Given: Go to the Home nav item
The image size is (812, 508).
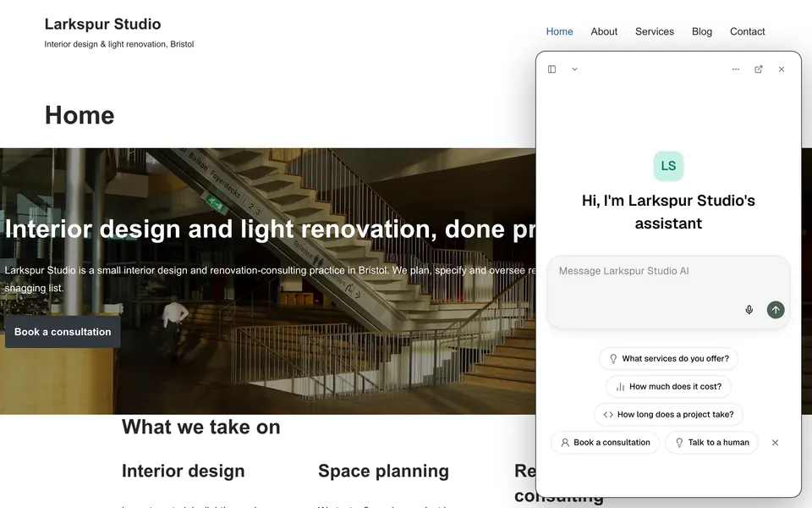Looking at the screenshot, I should pos(559,31).
